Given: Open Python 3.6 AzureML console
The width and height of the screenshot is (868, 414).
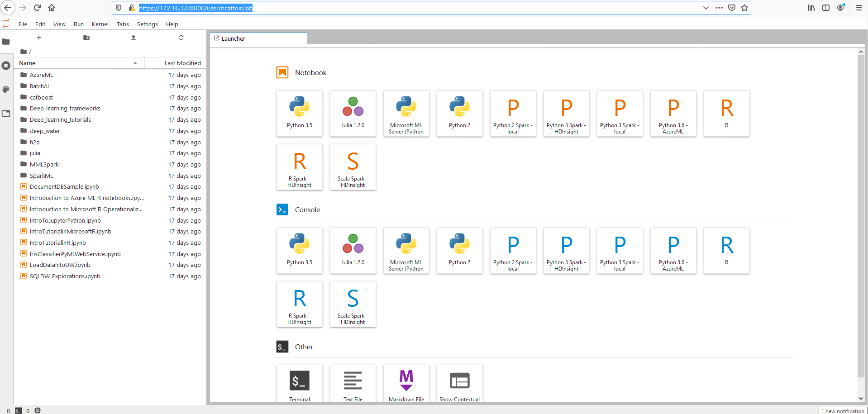Looking at the screenshot, I should coord(673,251).
